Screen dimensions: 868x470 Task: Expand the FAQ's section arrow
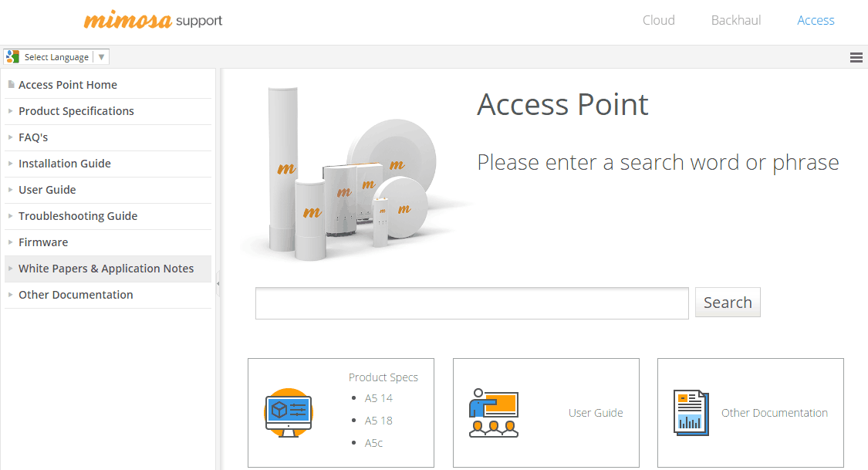[x=11, y=137]
